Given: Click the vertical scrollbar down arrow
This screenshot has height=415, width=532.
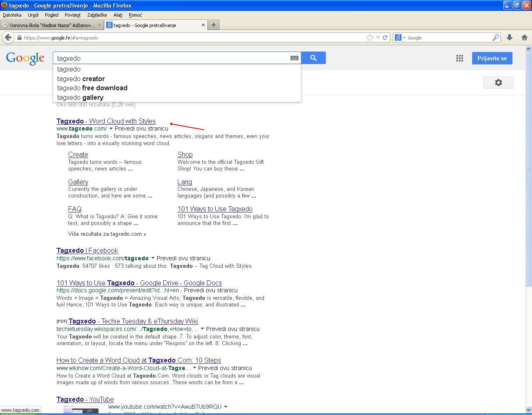Looking at the screenshot, I should click(529, 410).
